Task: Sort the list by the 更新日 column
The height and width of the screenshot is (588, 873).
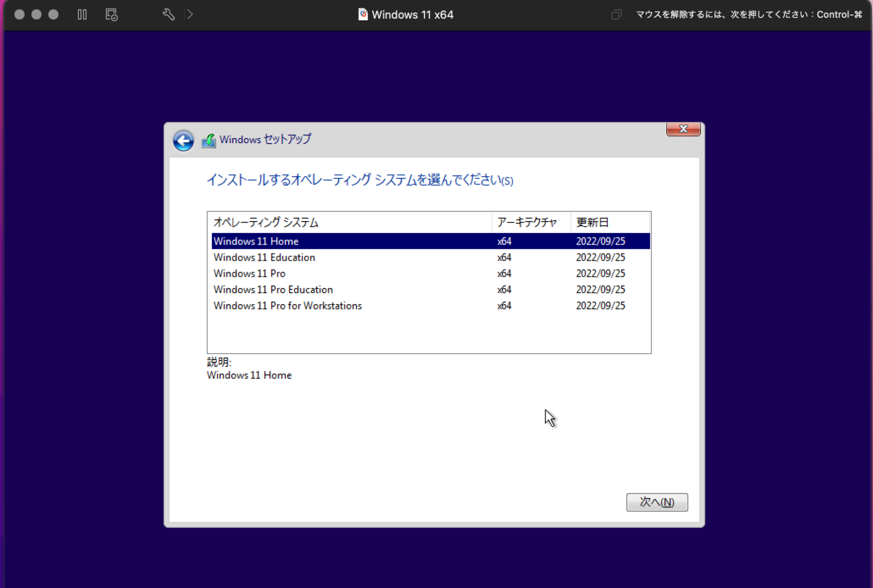Action: [593, 222]
